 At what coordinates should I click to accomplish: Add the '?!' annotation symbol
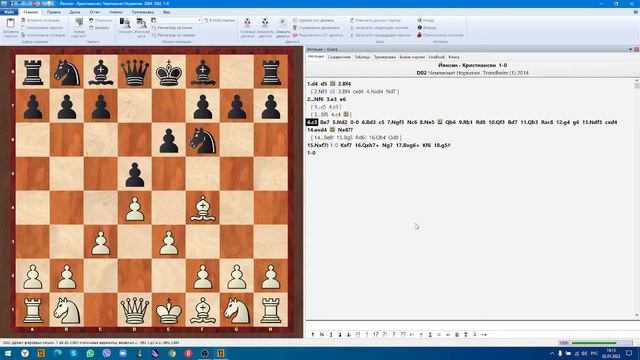coord(384,335)
